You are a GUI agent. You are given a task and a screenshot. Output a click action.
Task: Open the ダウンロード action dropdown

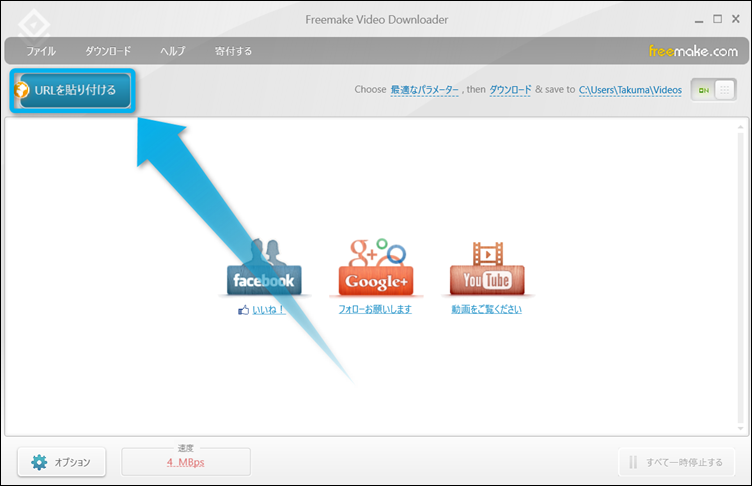pyautogui.click(x=510, y=90)
